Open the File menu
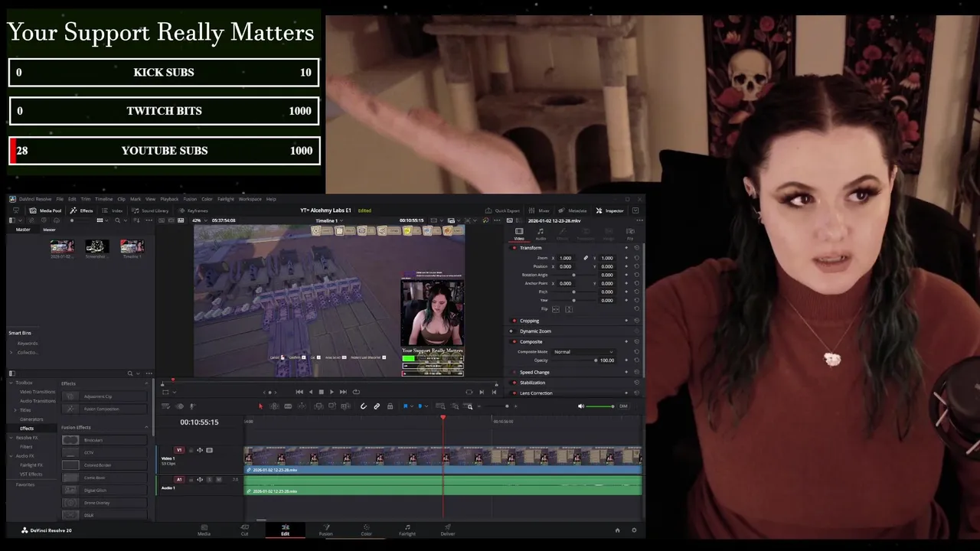Viewport: 980px width, 551px height. click(x=60, y=199)
